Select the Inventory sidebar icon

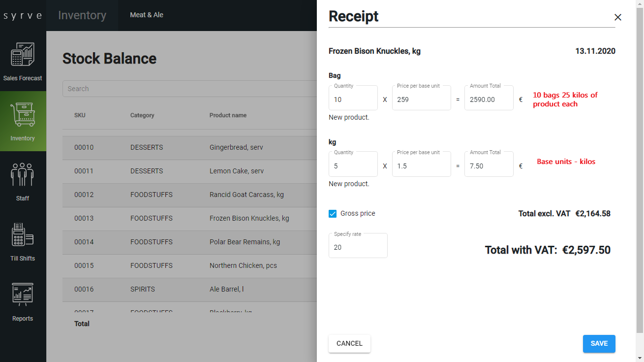23,121
